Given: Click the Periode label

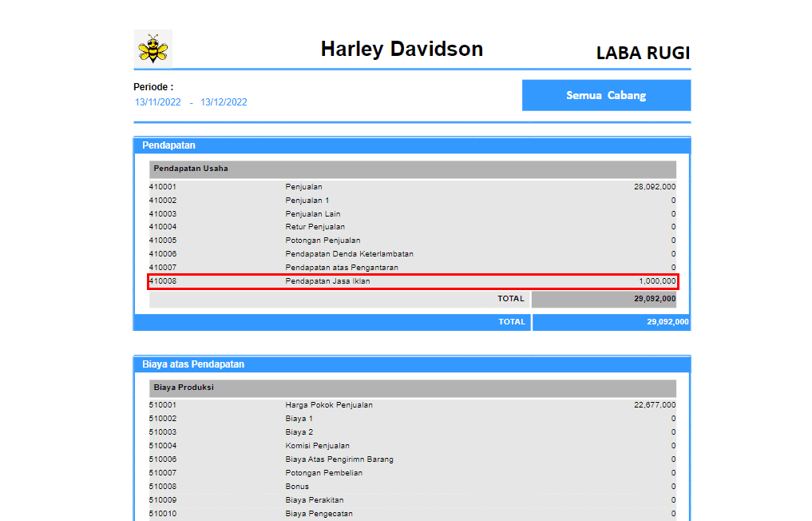Looking at the screenshot, I should (153, 87).
